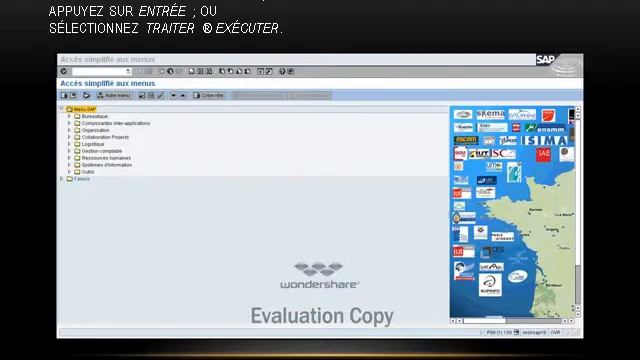640x360 pixels.
Task: Expand the Gestion comptable folder arrow
Action: click(x=69, y=151)
